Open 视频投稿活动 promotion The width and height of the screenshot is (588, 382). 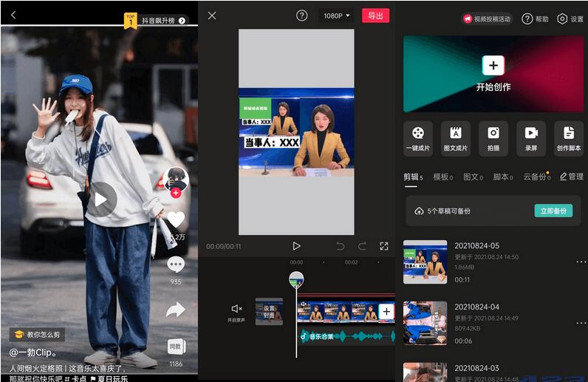[486, 18]
